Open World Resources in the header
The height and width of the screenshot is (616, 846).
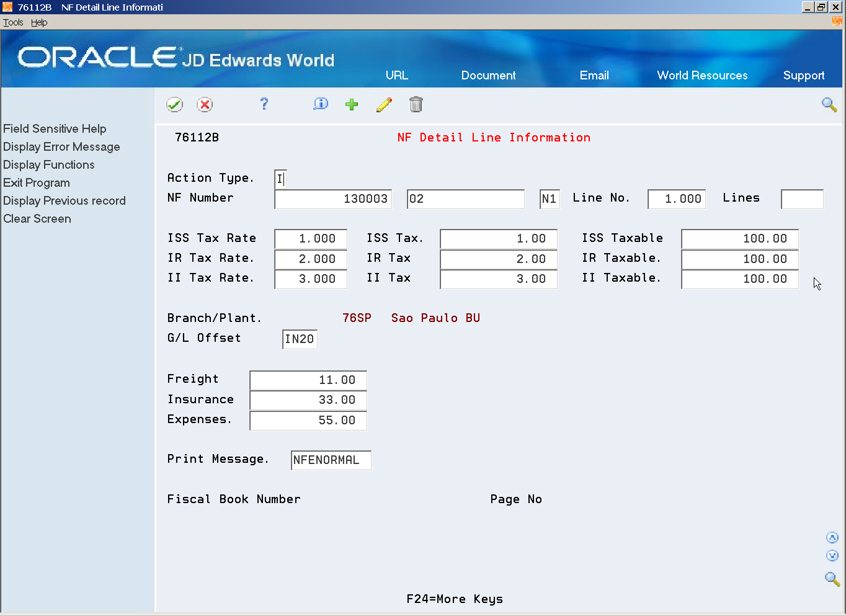pos(702,75)
